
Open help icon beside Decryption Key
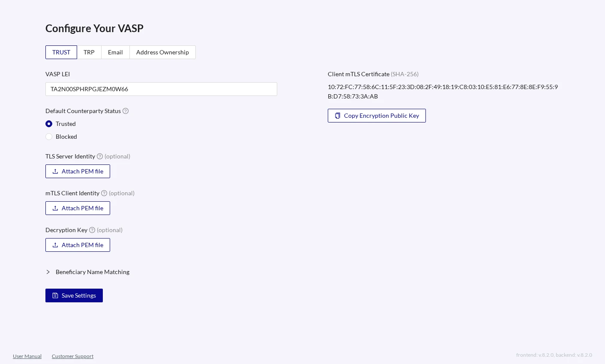92,230
